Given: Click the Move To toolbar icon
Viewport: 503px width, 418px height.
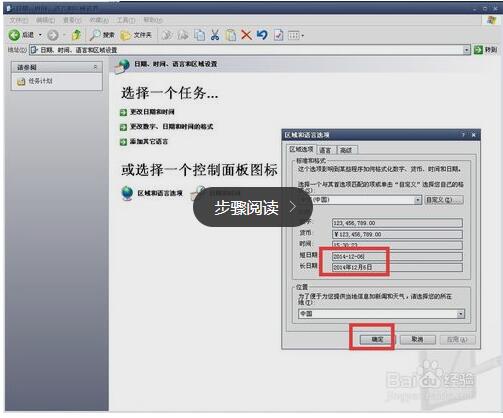Looking at the screenshot, I should pyautogui.click(x=167, y=35).
